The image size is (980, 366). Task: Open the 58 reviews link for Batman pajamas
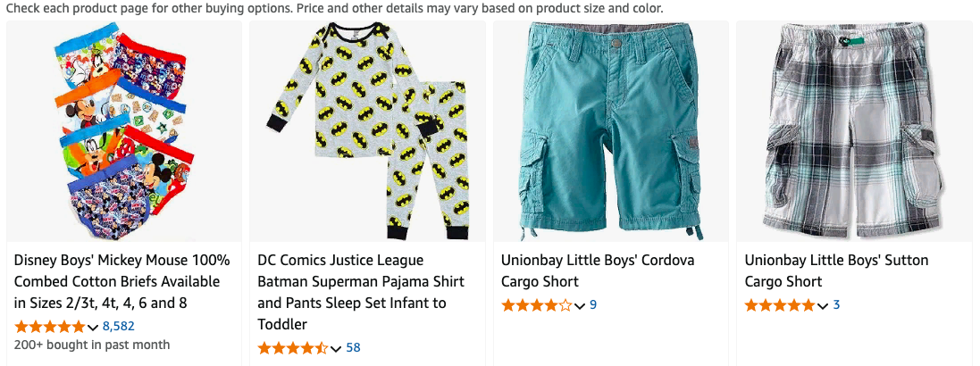tap(353, 347)
